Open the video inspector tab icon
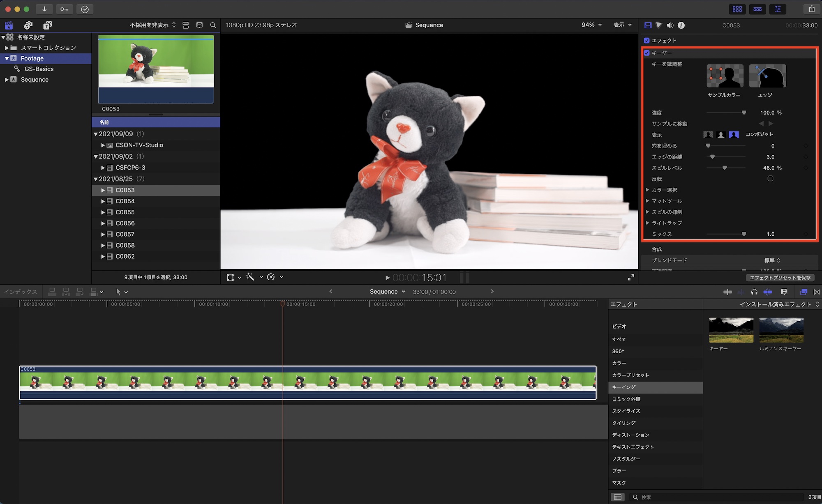The width and height of the screenshot is (822, 504). pyautogui.click(x=648, y=25)
